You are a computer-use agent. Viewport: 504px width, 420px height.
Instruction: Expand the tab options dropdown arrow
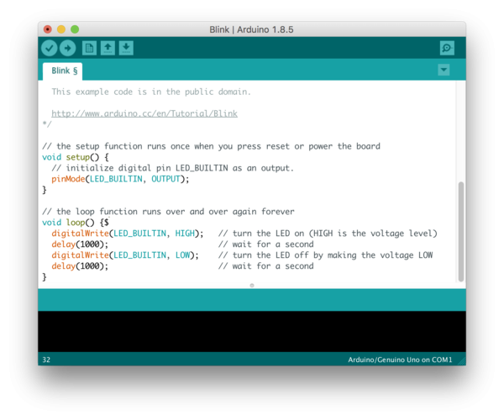(444, 70)
